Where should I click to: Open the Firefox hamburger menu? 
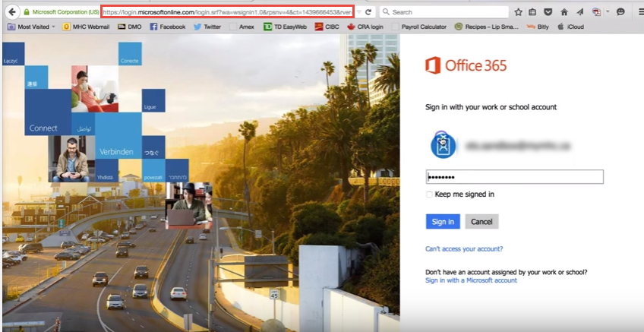pyautogui.click(x=641, y=12)
